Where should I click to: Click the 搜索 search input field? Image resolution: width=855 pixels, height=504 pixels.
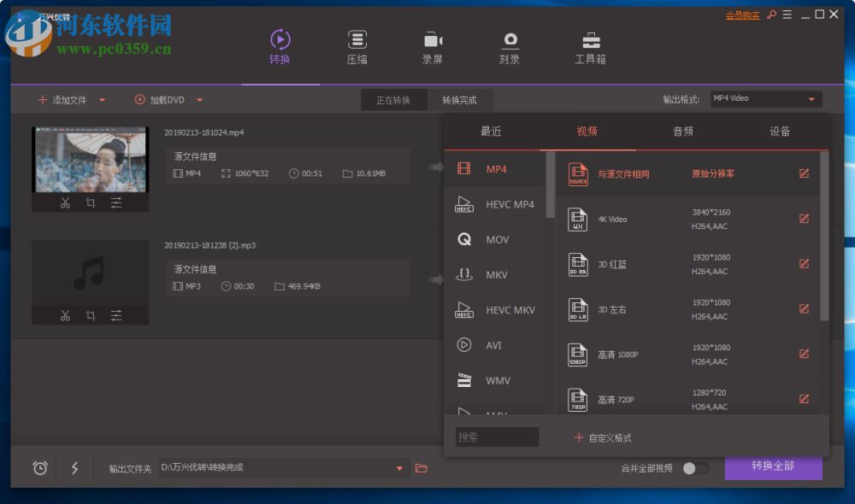tap(496, 437)
